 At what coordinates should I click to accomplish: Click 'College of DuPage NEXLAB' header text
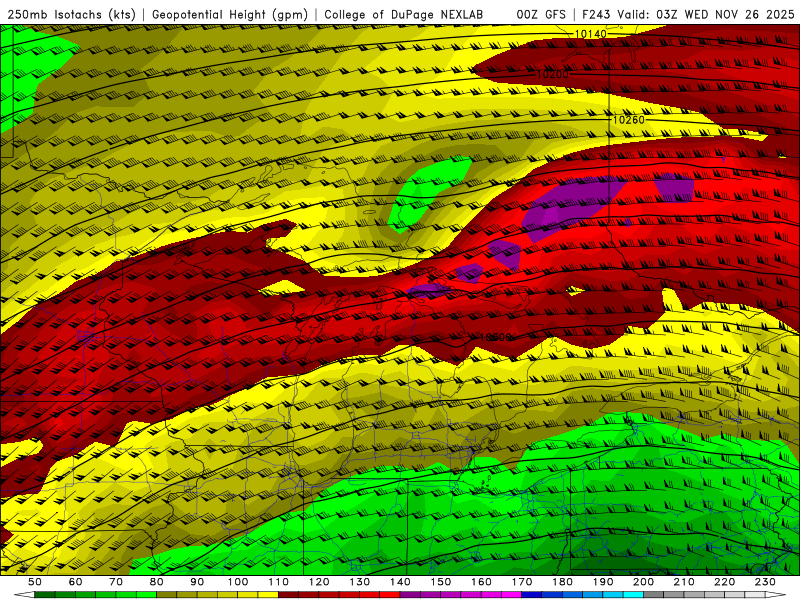404,15
